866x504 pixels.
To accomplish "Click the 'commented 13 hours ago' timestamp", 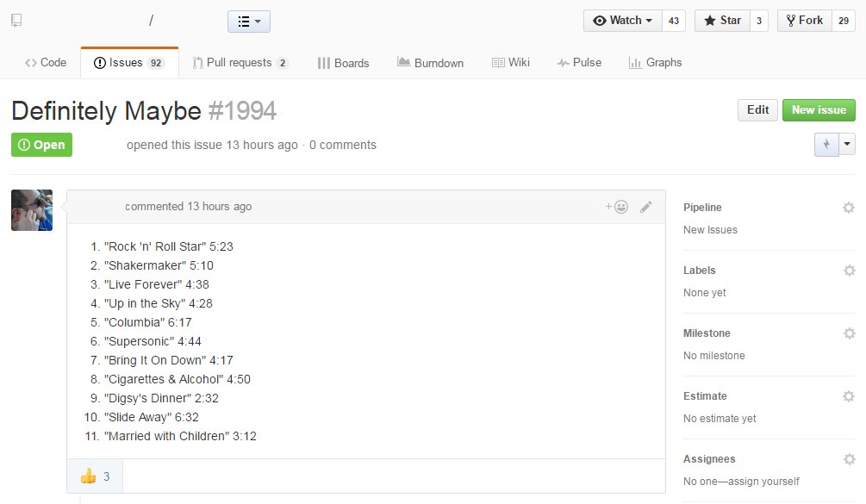I will pos(189,207).
